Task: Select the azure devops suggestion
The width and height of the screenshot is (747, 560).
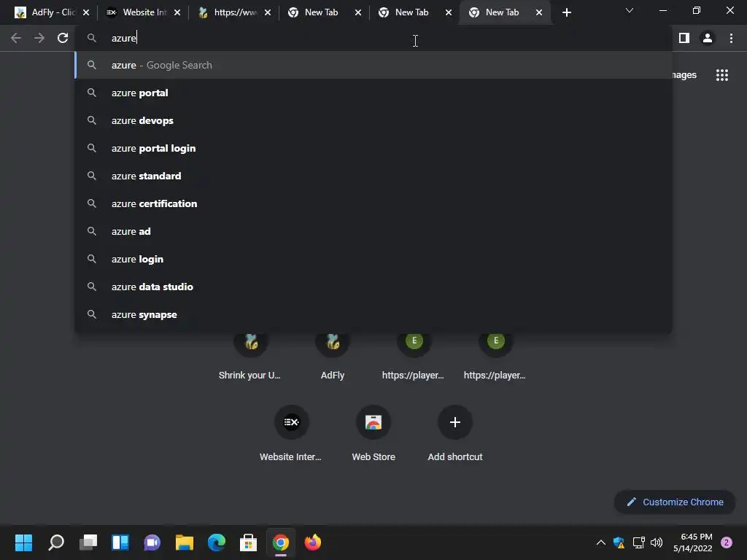Action: (373, 120)
